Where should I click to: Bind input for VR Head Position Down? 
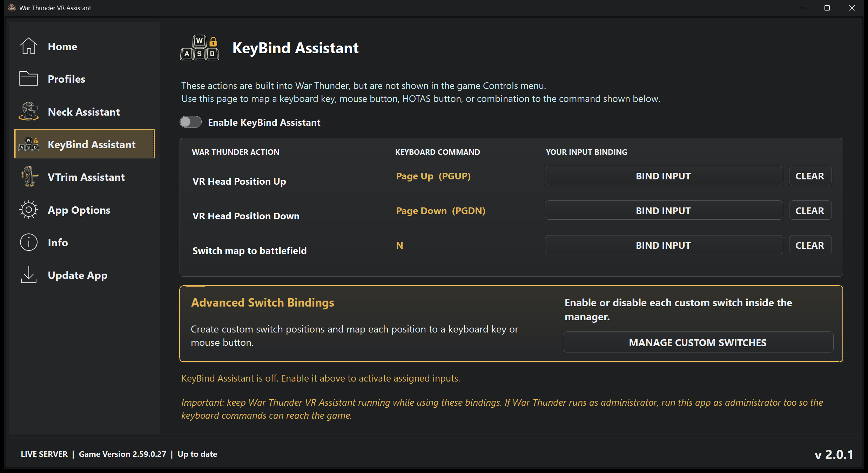(664, 210)
